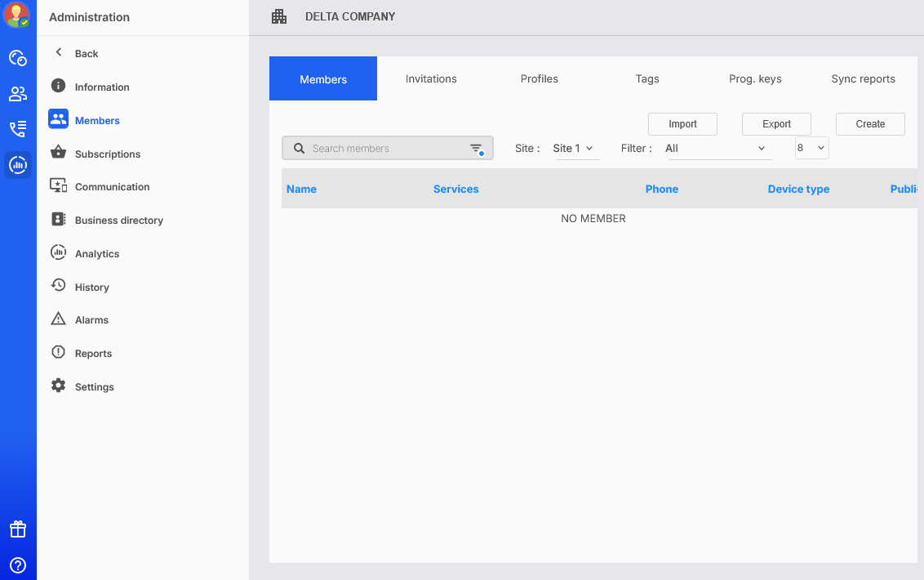924x580 pixels.
Task: Click the Alarms warning triangle icon
Action: (x=58, y=319)
